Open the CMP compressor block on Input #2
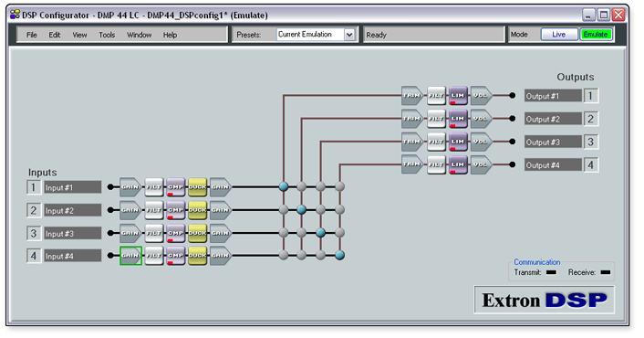Image resolution: width=644 pixels, height=338 pixels. pyautogui.click(x=176, y=210)
